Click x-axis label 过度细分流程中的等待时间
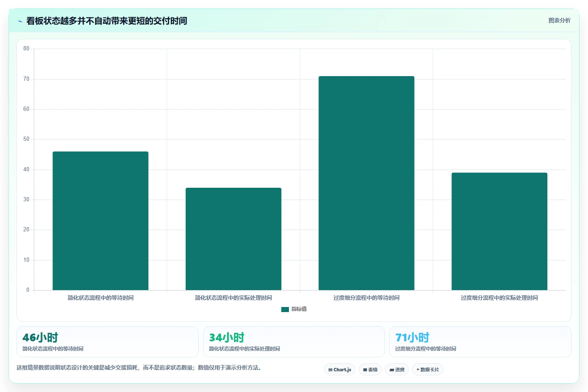Screen dimensions: 588x392 click(x=366, y=298)
